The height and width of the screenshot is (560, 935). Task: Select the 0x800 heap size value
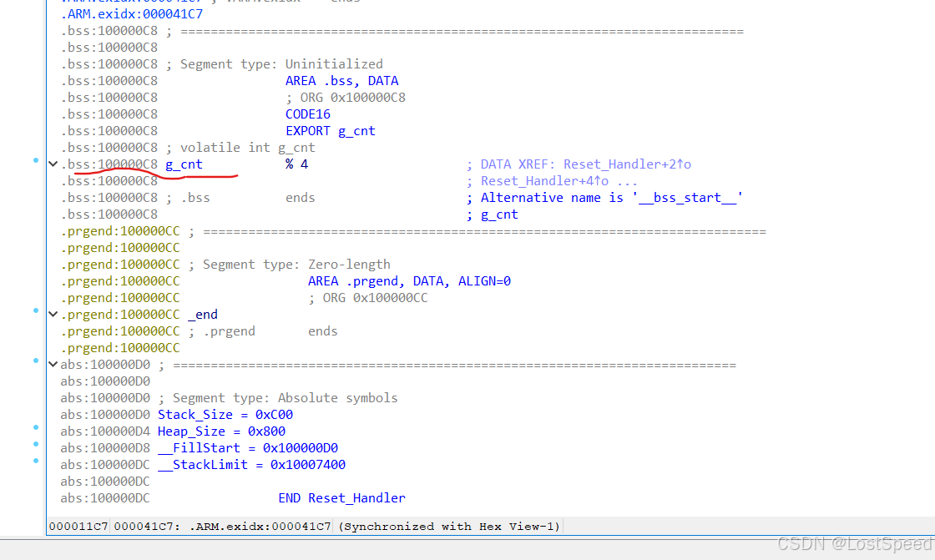tap(266, 431)
